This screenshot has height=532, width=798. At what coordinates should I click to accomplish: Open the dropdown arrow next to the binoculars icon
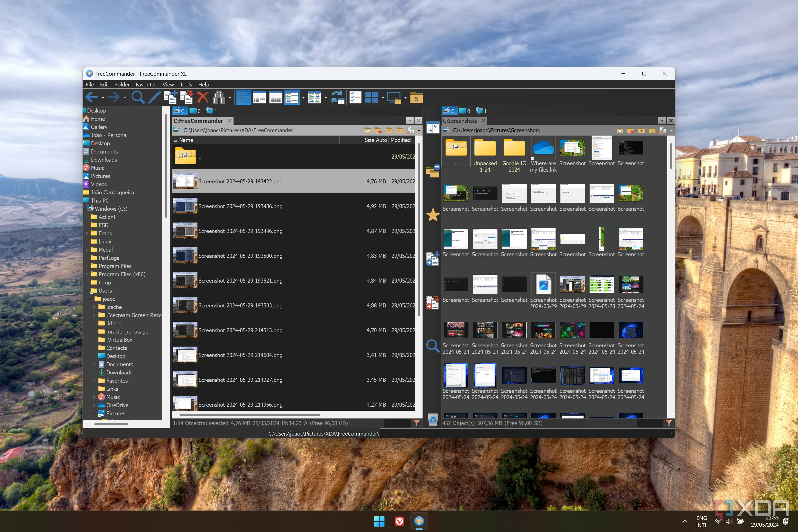point(230,98)
